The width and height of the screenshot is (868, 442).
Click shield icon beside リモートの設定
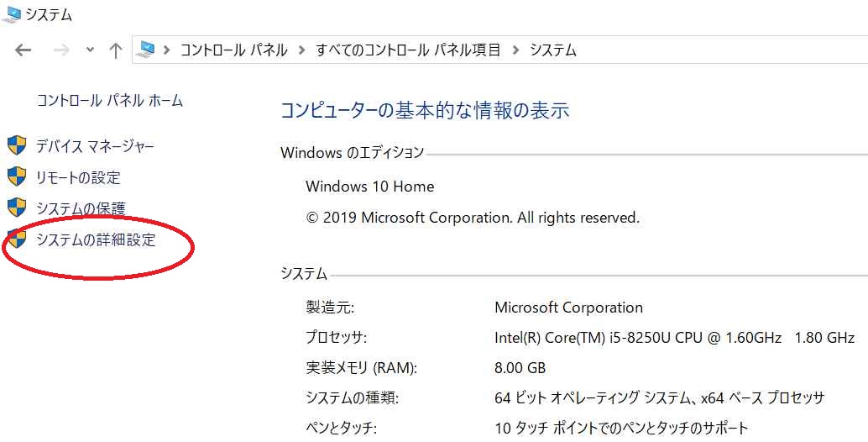pos(17,177)
